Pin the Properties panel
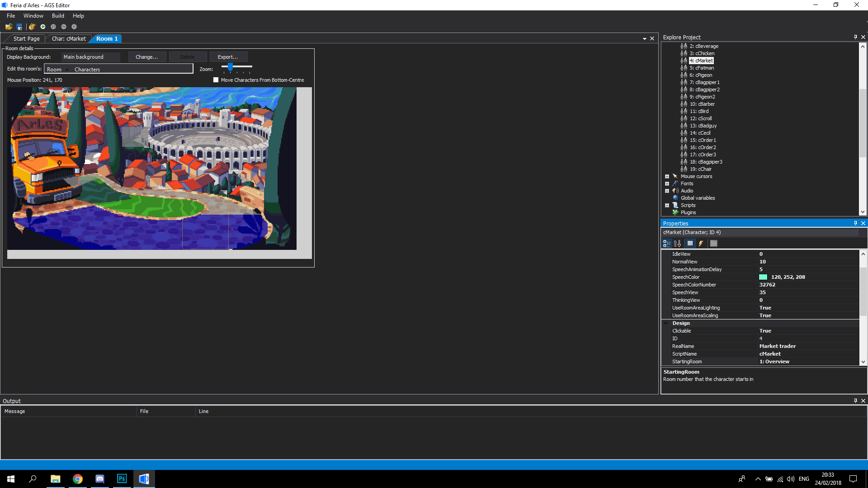 click(855, 223)
